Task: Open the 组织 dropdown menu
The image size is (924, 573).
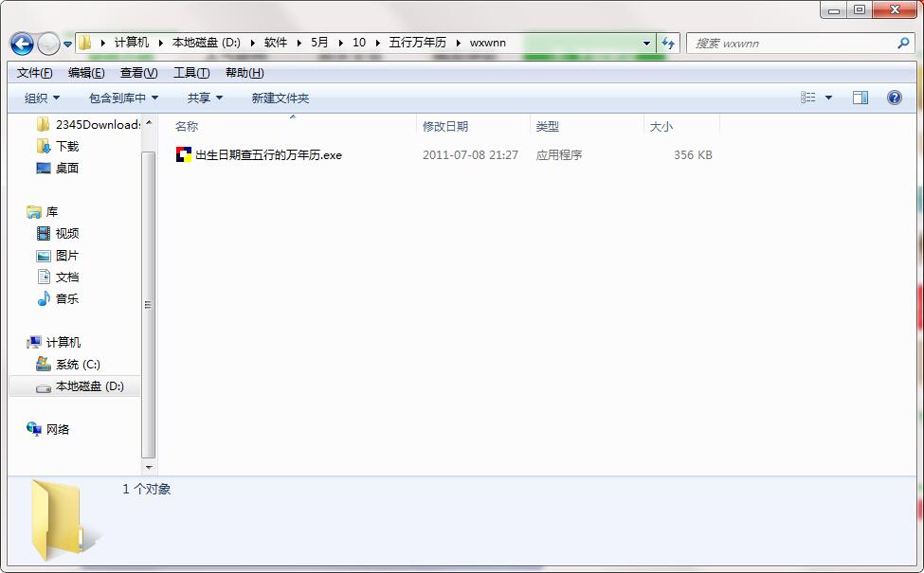Action: coord(42,98)
